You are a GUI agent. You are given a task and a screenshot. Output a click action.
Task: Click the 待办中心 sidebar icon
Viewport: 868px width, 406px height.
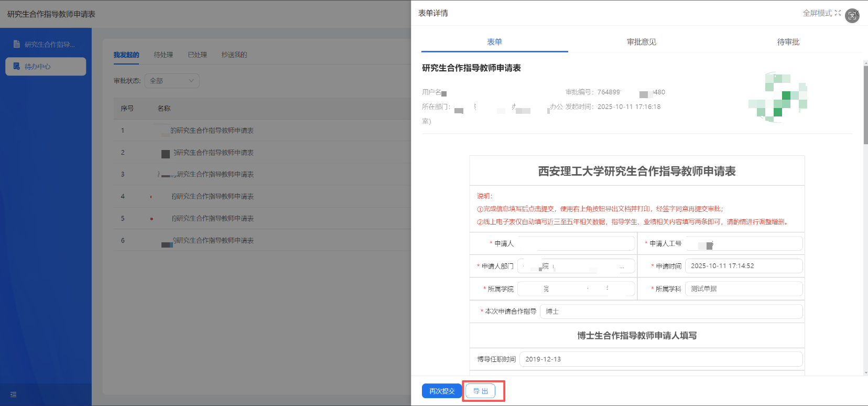(x=17, y=67)
